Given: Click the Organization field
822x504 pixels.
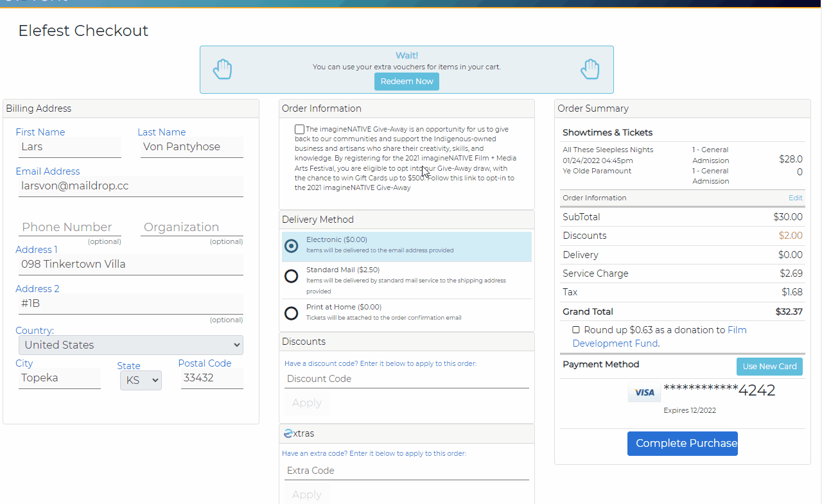Looking at the screenshot, I should [192, 227].
